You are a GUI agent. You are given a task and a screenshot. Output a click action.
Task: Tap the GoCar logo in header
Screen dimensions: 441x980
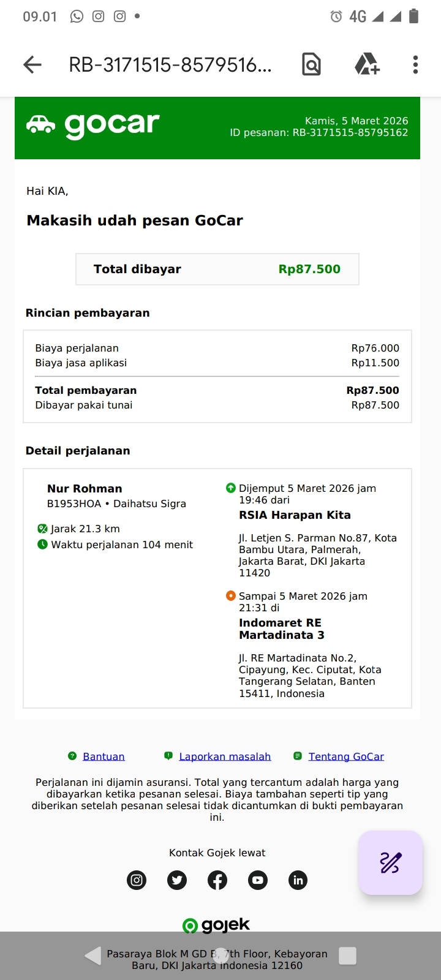[x=93, y=125]
